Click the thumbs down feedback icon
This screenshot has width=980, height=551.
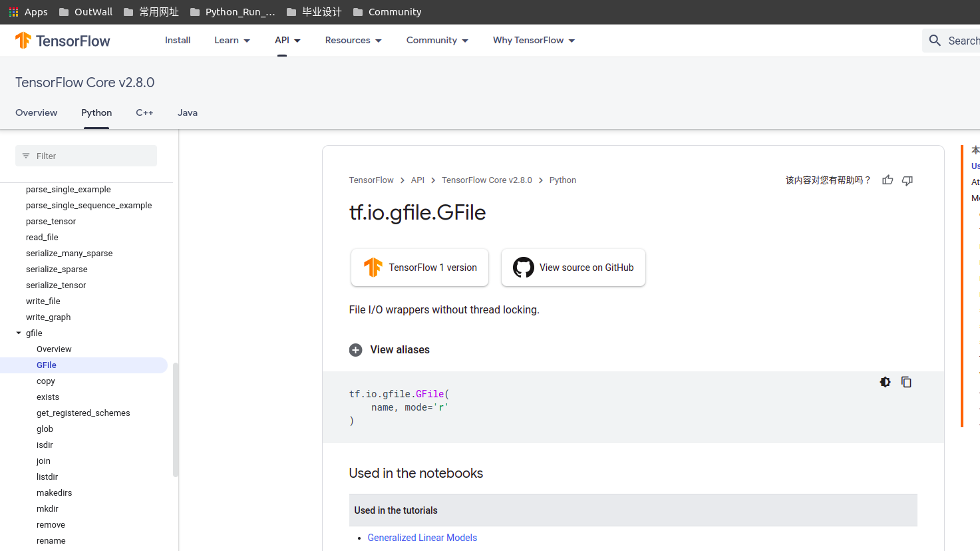907,180
